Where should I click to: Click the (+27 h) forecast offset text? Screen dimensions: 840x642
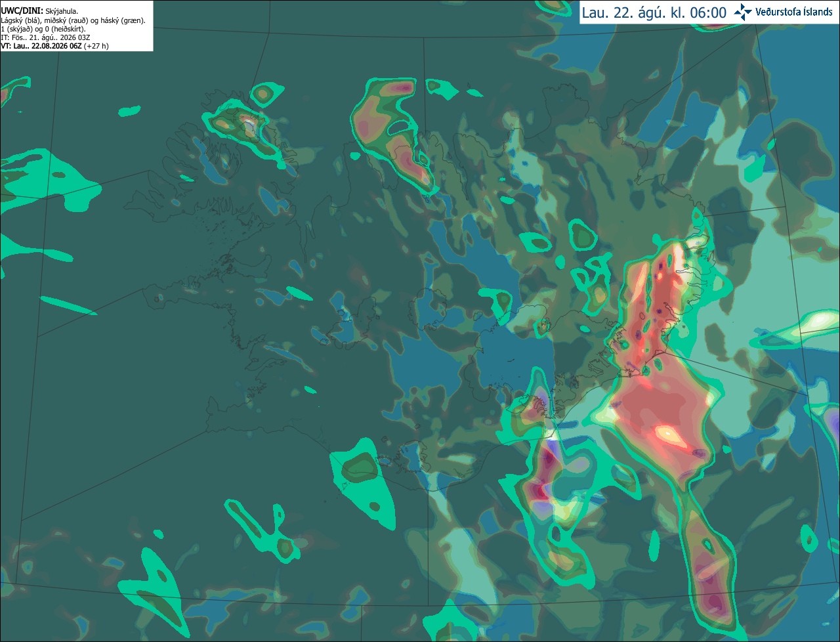click(96, 46)
